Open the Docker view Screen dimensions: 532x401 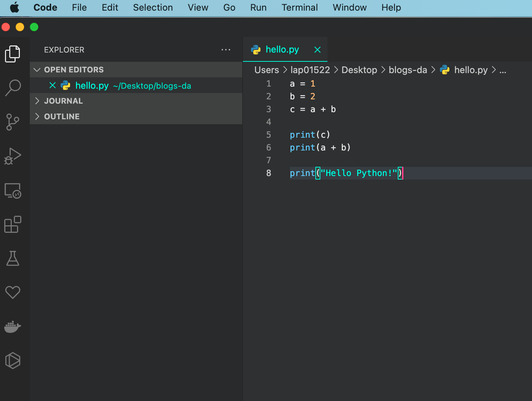[x=13, y=327]
